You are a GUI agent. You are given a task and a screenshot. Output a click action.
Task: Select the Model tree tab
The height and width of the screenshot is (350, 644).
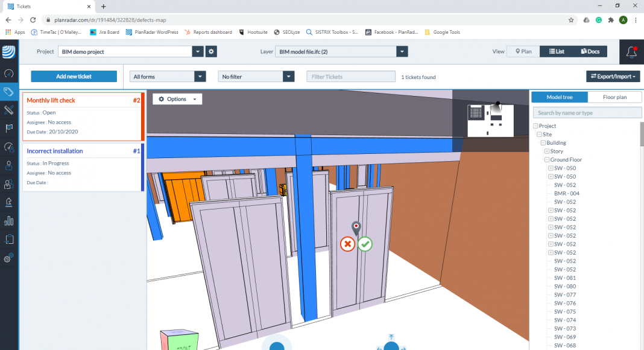pyautogui.click(x=559, y=97)
